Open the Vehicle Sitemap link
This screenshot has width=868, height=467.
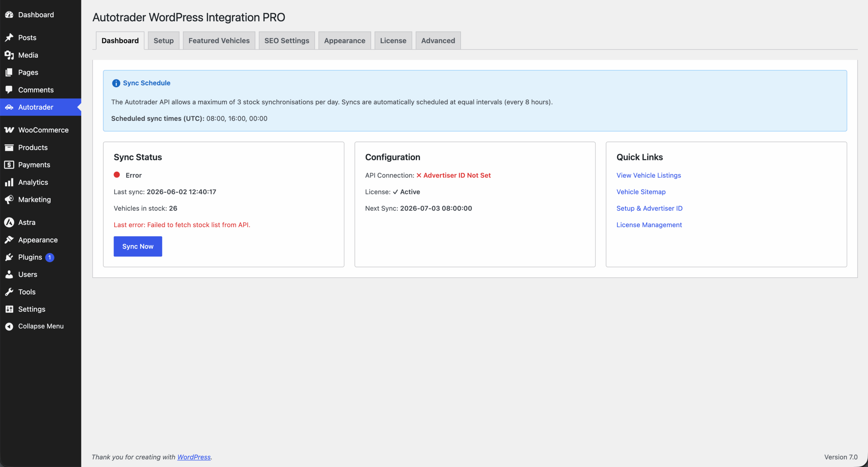pos(641,192)
